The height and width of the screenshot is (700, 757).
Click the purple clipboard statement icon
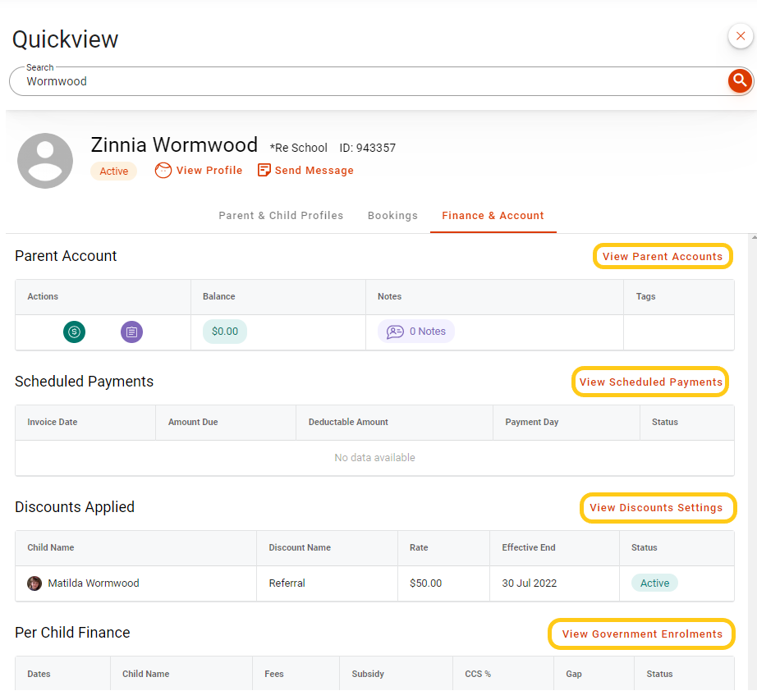132,332
